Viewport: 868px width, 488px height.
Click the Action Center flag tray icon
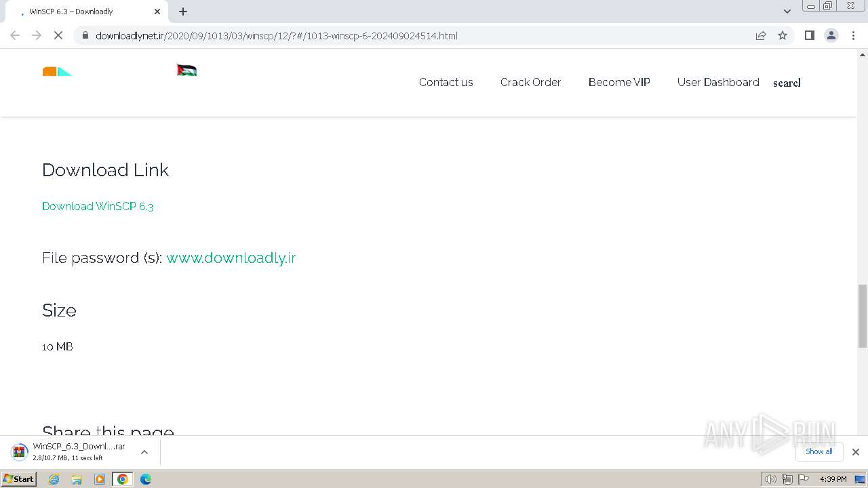[803, 479]
